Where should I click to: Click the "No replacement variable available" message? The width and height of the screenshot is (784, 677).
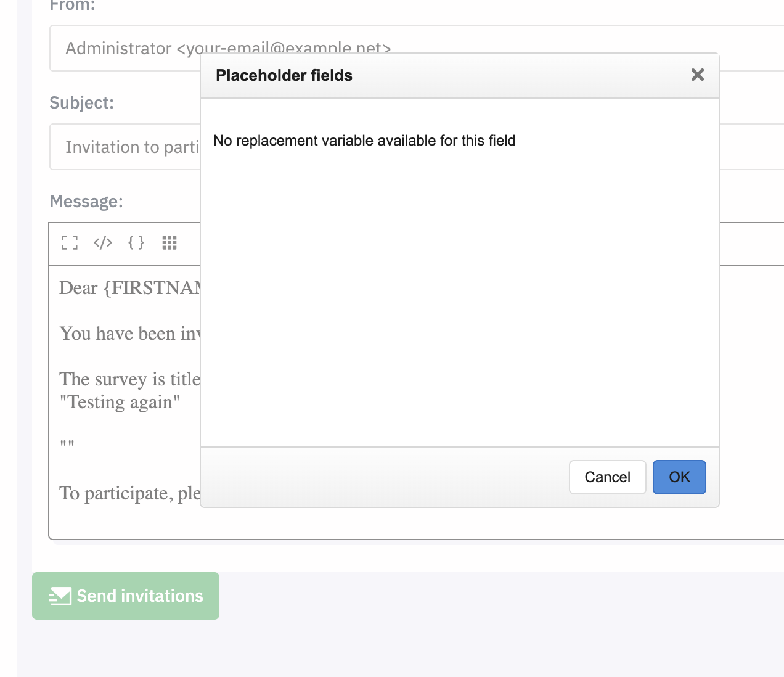[364, 141]
